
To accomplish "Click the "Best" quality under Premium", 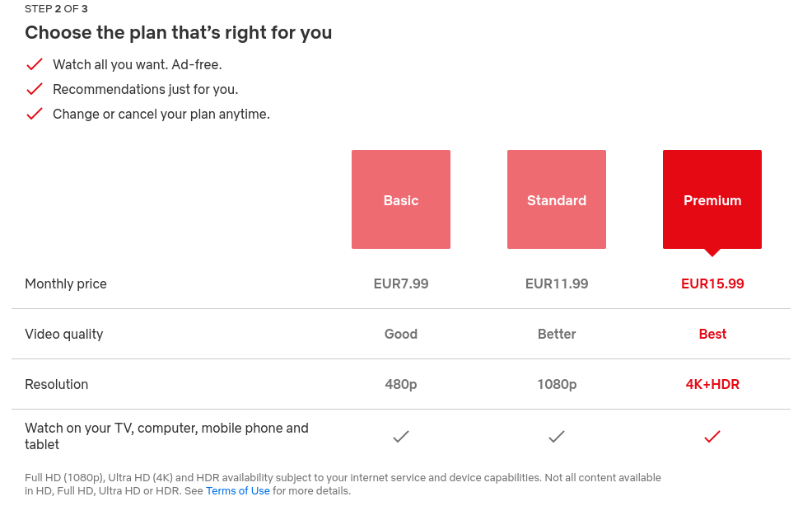I will 712,334.
